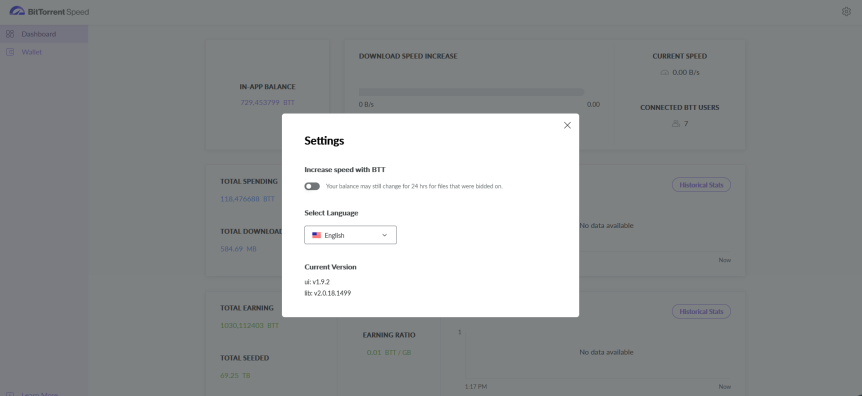Click the BitTorrent Speed logo
Image resolution: width=862 pixels, height=396 pixels.
pyautogui.click(x=49, y=12)
